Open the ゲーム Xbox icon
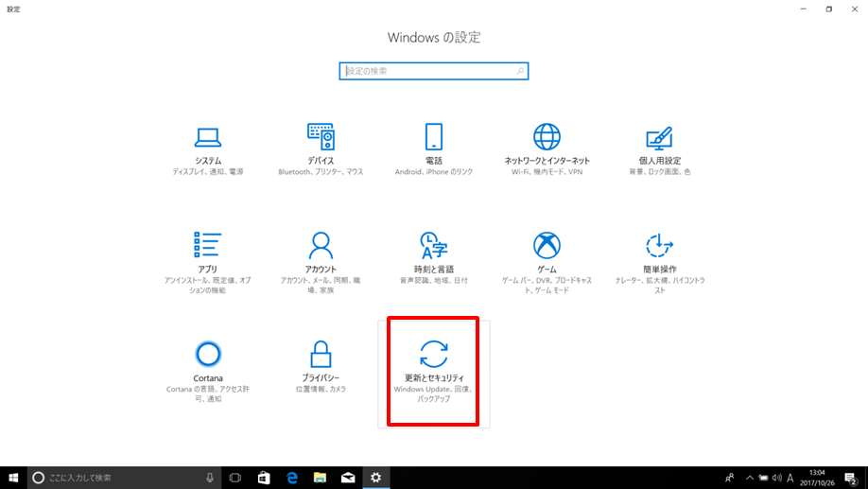 pyautogui.click(x=547, y=245)
